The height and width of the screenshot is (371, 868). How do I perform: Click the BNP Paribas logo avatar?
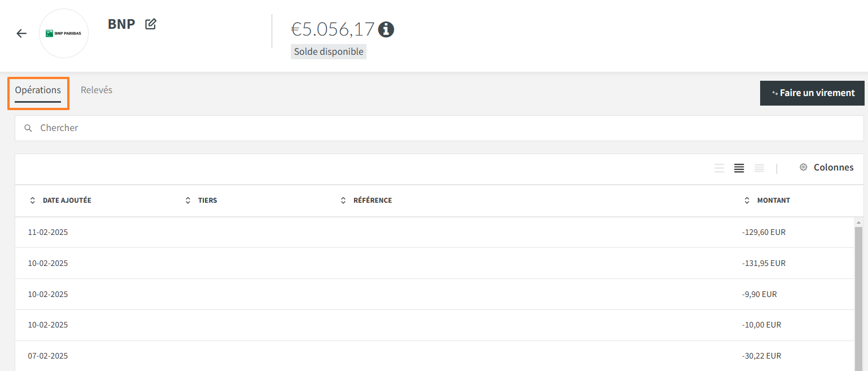point(64,33)
